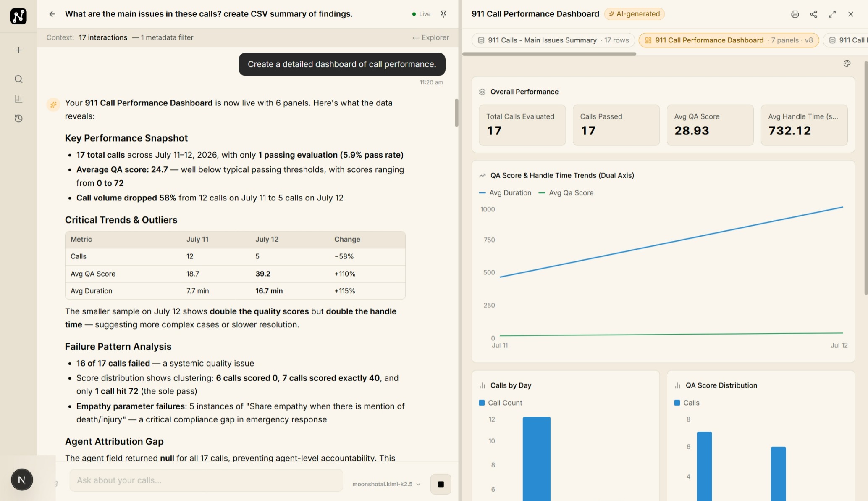Stop the response generation

coord(441,484)
